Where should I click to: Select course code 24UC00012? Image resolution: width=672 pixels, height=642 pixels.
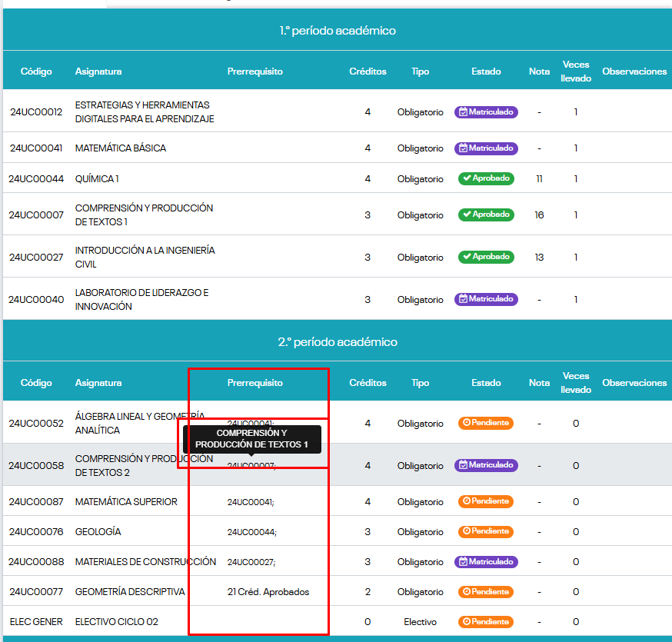click(36, 112)
